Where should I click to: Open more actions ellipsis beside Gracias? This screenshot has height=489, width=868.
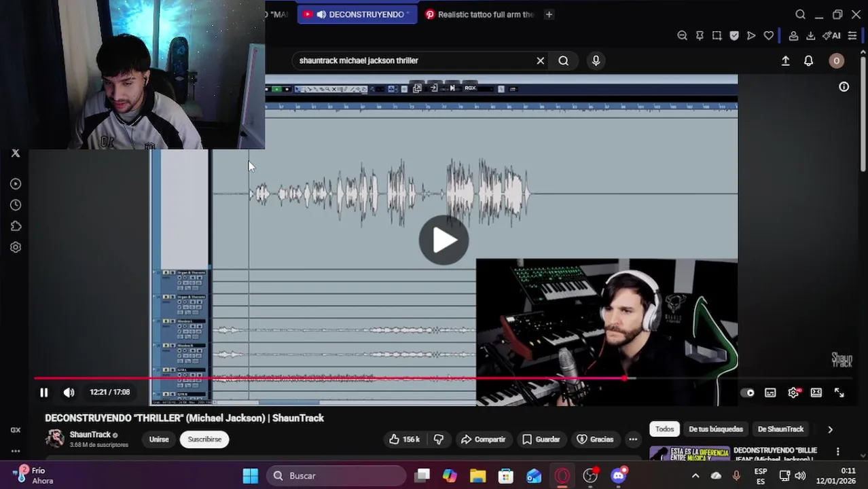pos(633,439)
